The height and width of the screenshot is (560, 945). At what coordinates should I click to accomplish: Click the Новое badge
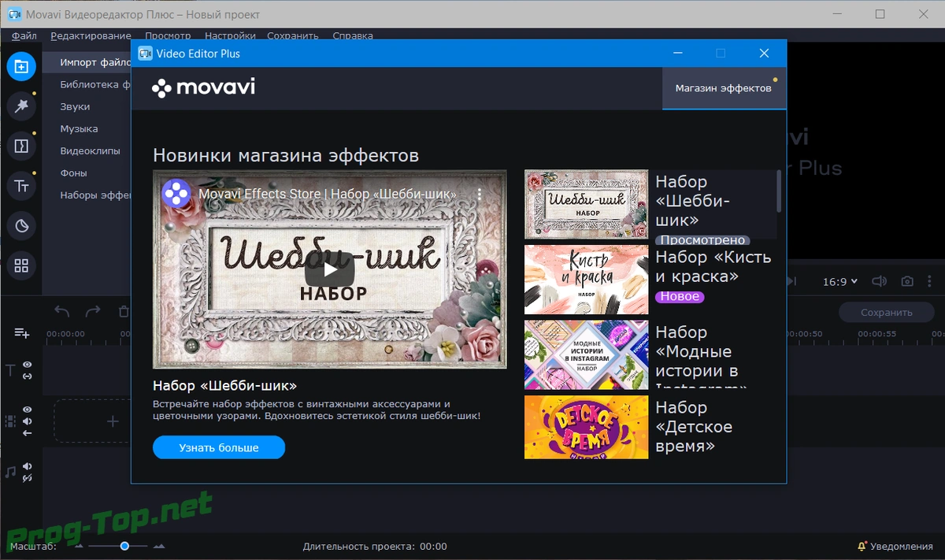680,297
